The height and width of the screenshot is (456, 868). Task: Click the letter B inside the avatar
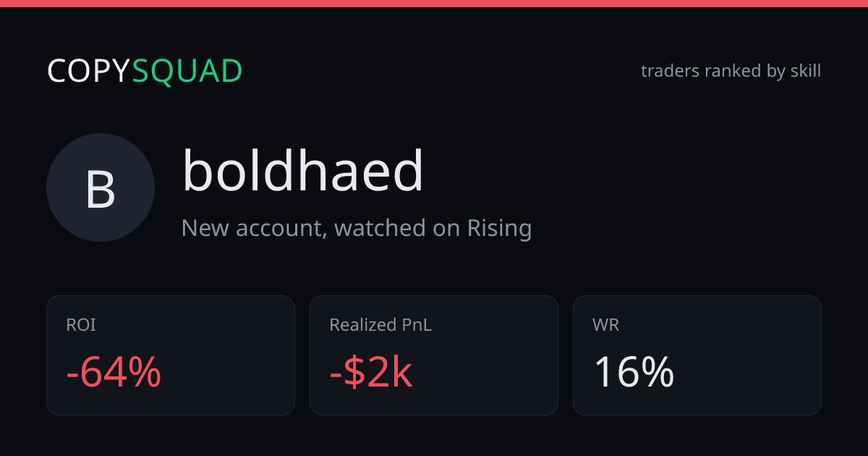pos(101,190)
